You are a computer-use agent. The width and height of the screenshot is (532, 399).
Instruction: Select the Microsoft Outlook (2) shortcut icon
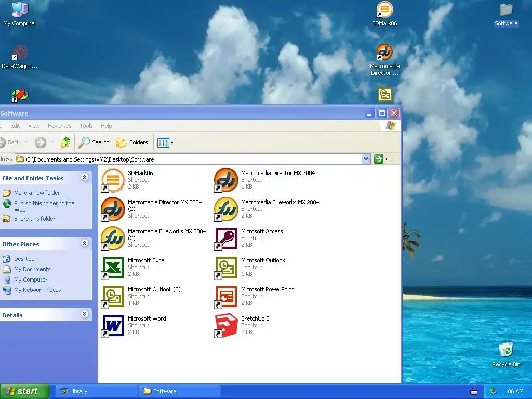113,297
